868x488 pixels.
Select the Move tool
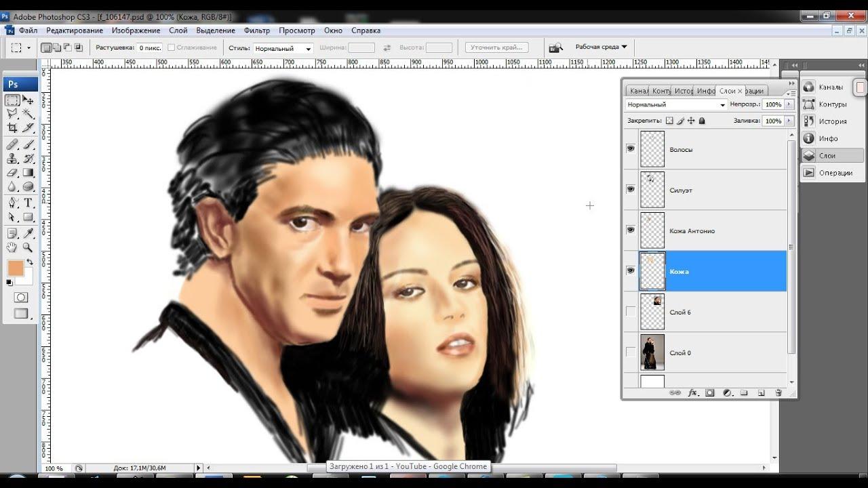[x=28, y=100]
